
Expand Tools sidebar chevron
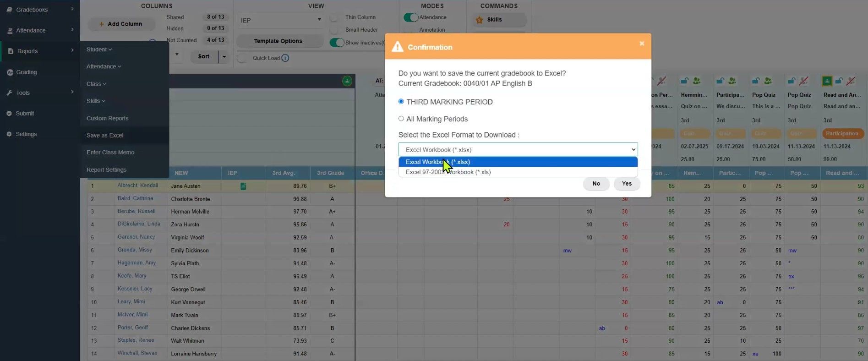(72, 92)
